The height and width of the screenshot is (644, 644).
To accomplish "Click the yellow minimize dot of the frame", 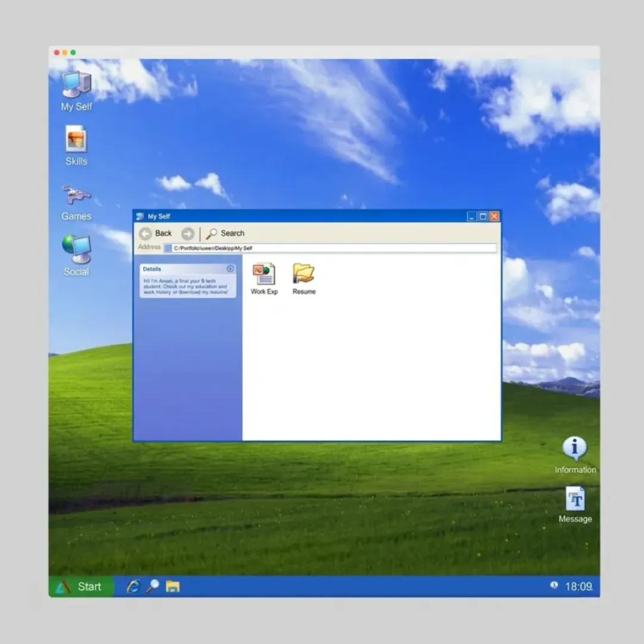I will tap(65, 52).
